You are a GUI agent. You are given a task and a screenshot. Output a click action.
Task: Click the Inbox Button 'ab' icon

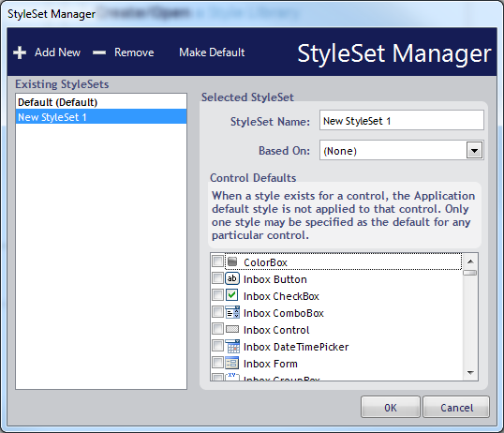(x=232, y=278)
